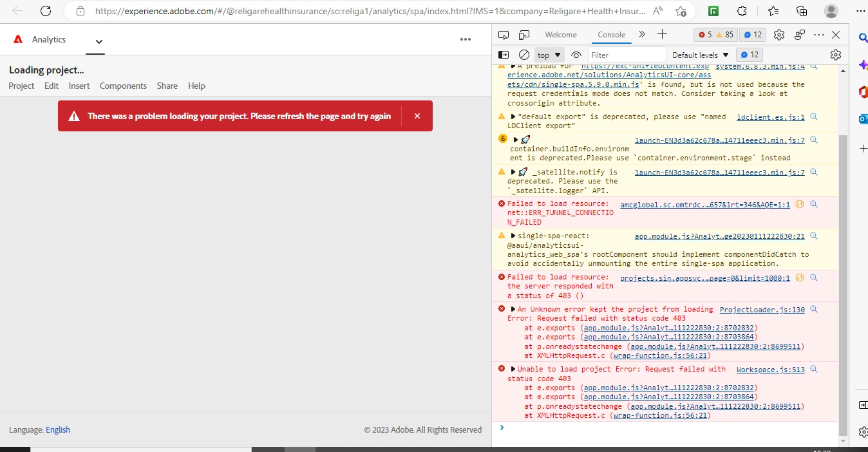Add this page to favorites
The image size is (868, 452).
(681, 11)
